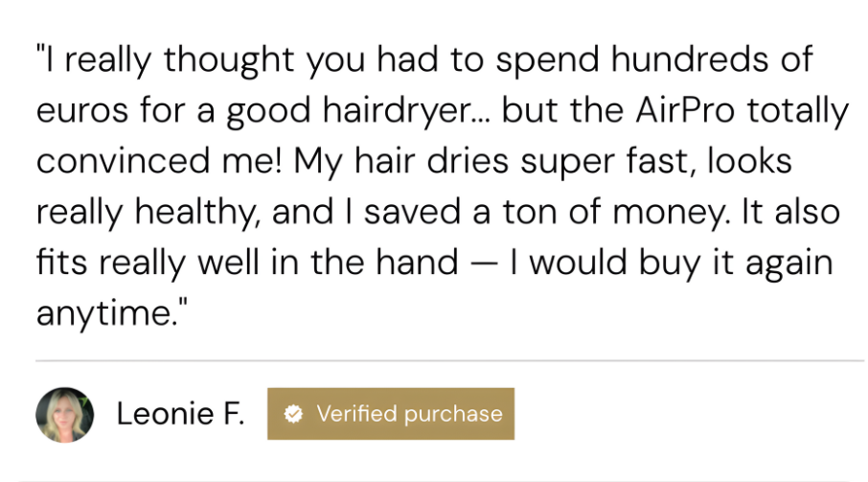The image size is (868, 482).
Task: Click the phrase 'fits really well in the hand'
Action: 246,264
